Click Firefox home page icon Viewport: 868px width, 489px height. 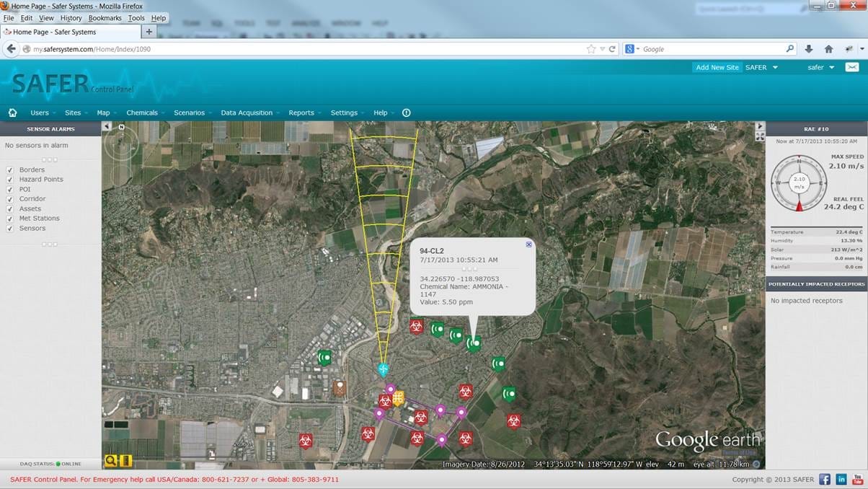(828, 49)
